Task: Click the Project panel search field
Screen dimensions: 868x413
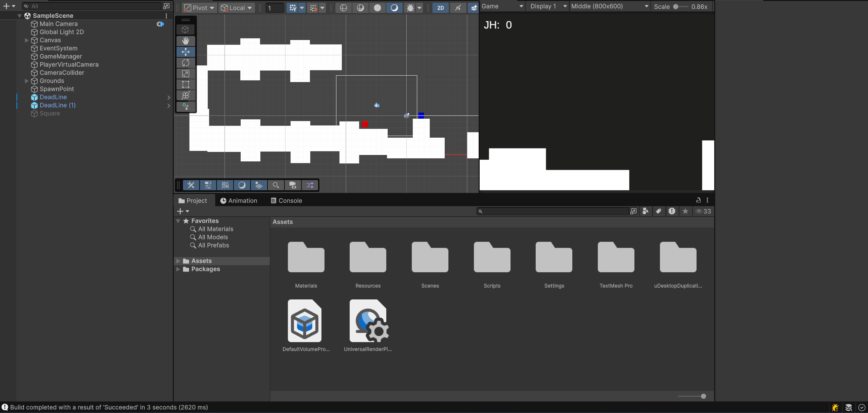Action: pos(553,211)
